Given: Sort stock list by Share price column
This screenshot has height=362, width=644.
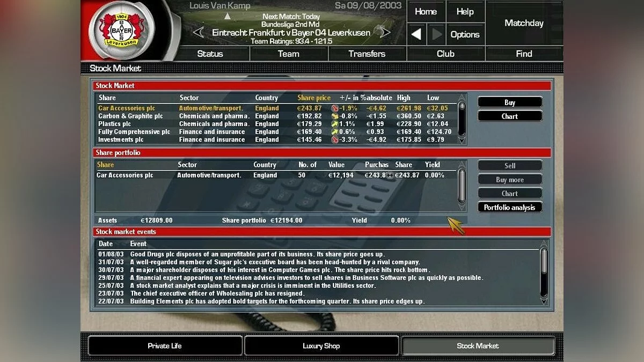Looking at the screenshot, I should (314, 98).
